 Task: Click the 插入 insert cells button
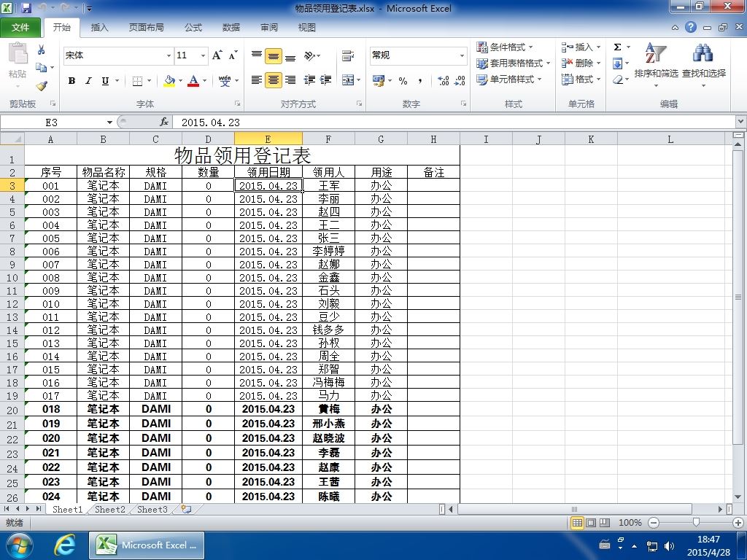[581, 47]
